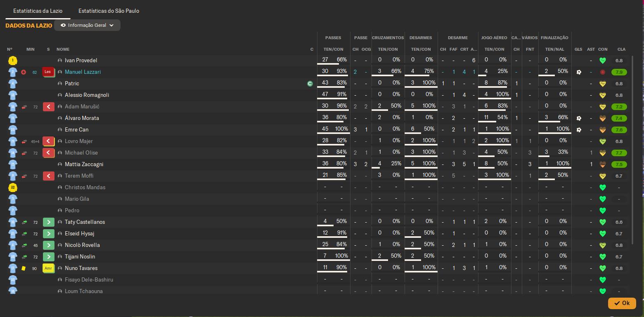Sort by the Nº column header

coord(10,49)
